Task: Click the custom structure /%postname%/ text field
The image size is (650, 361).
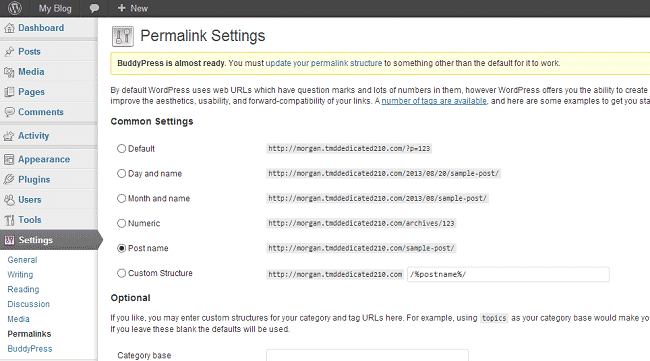Action: 508,274
